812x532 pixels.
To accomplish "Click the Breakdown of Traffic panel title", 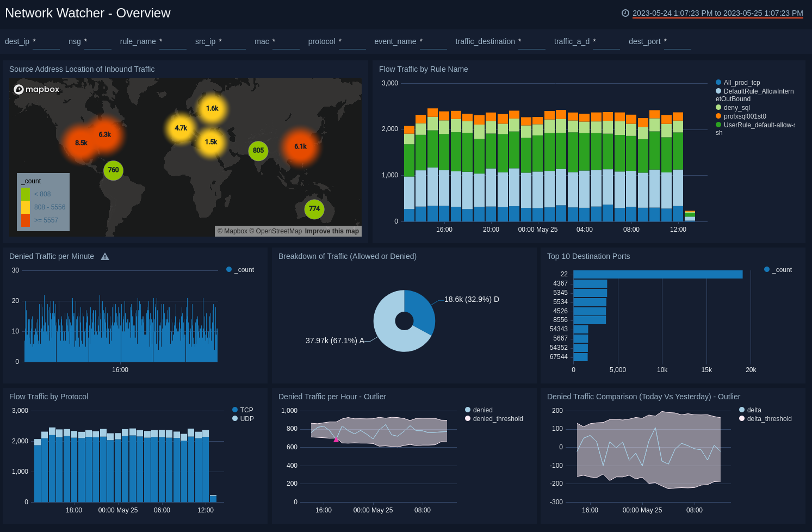I will pos(348,256).
